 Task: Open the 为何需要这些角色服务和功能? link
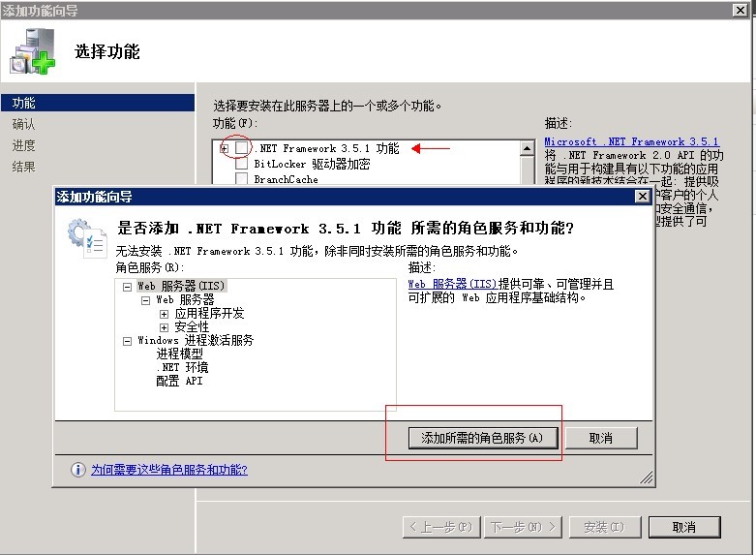click(x=169, y=470)
